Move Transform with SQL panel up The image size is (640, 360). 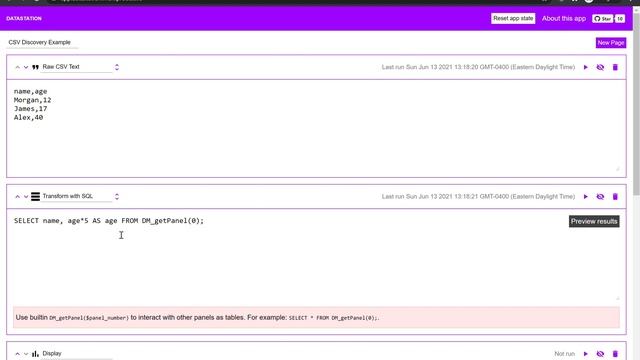[18, 197]
